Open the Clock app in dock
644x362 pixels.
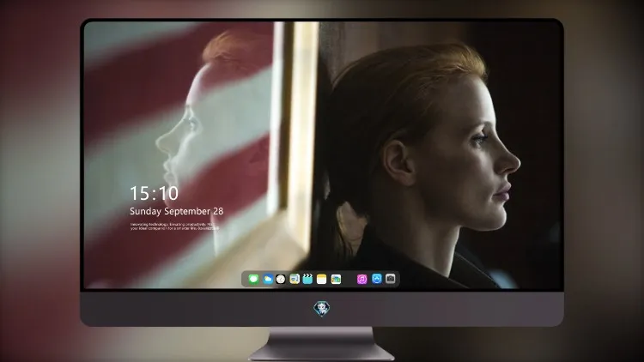coord(281,279)
